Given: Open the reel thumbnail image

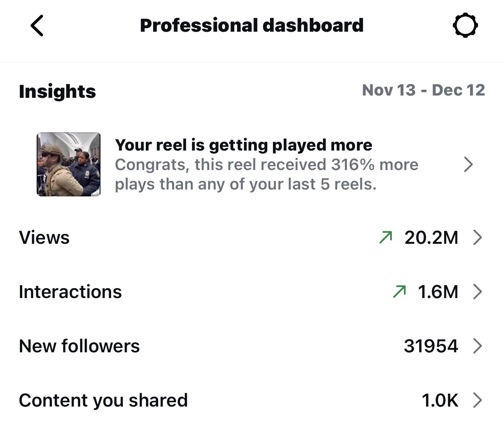Looking at the screenshot, I should [69, 164].
